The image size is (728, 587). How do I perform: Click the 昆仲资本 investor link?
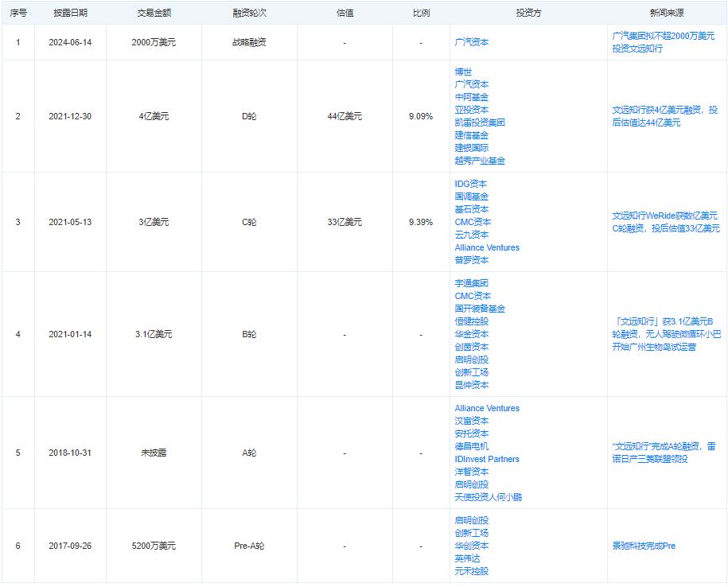coord(471,385)
